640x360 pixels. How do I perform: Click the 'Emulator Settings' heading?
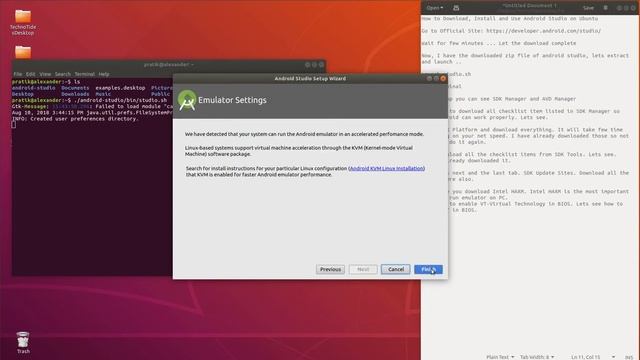[232, 100]
